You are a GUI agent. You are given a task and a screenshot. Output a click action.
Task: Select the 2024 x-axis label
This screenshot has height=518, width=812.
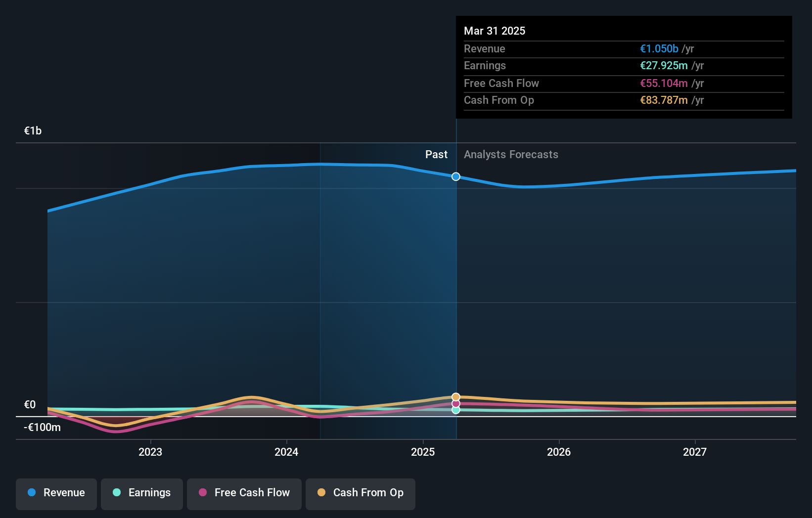point(286,452)
